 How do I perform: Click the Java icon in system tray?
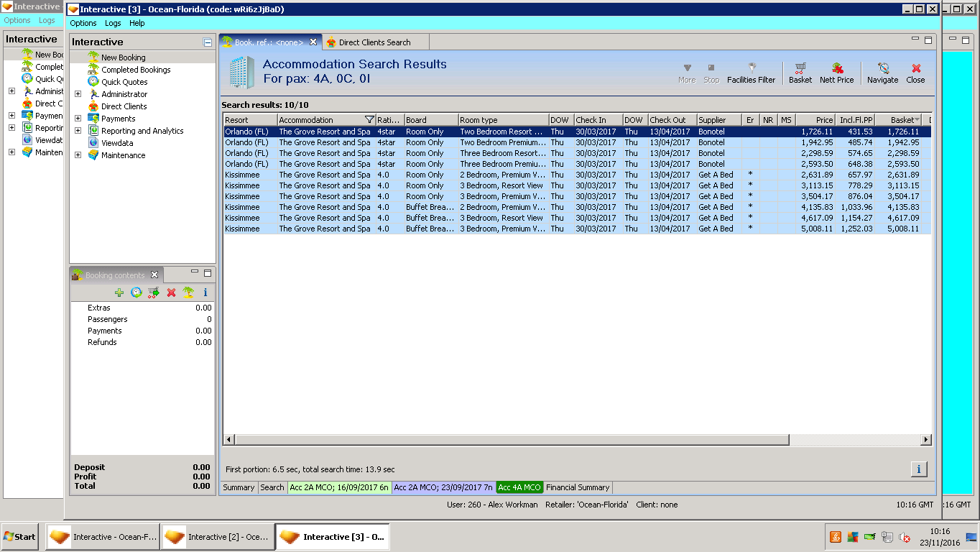[x=836, y=537]
